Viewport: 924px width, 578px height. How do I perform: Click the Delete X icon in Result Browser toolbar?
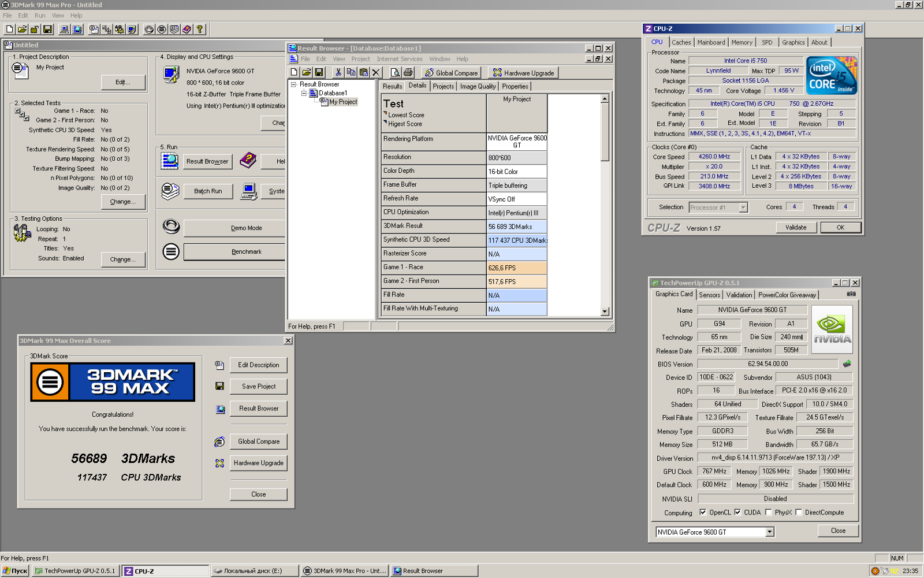point(377,72)
